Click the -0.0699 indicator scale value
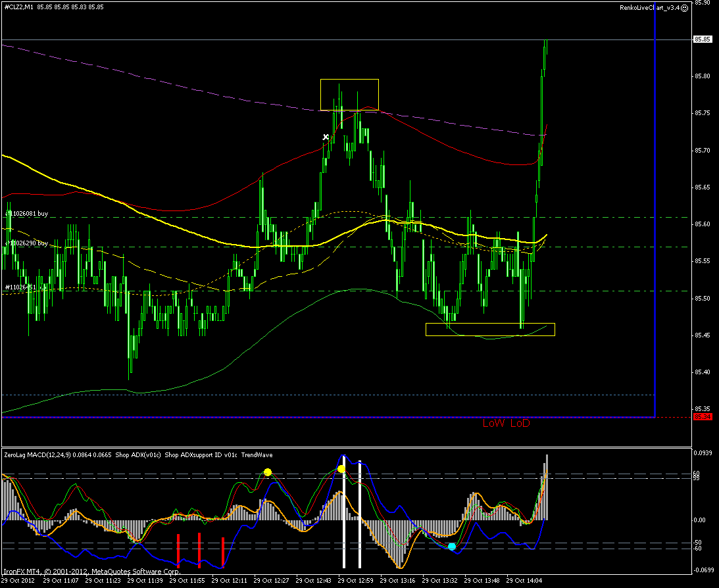Image resolution: width=719 pixels, height=588 pixels. [x=703, y=570]
